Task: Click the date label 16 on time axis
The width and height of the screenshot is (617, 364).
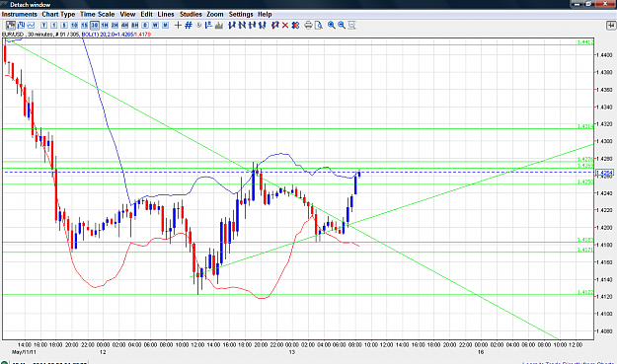Action: tap(481, 352)
